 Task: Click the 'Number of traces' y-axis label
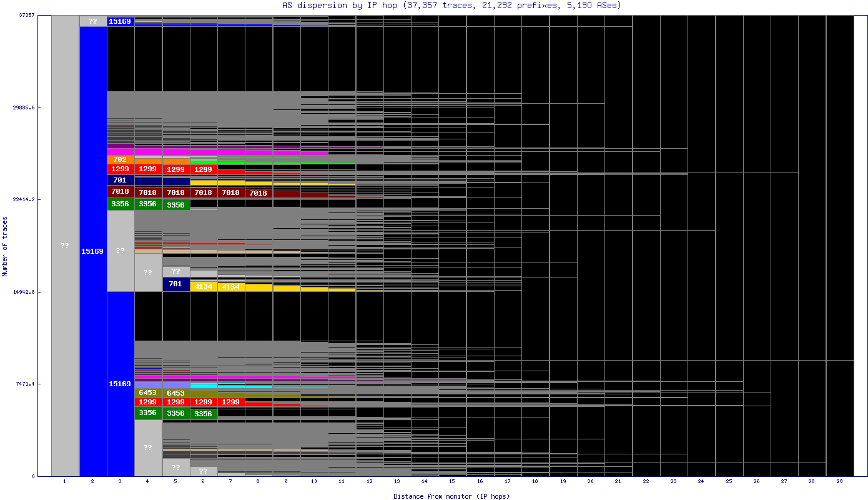click(x=6, y=246)
